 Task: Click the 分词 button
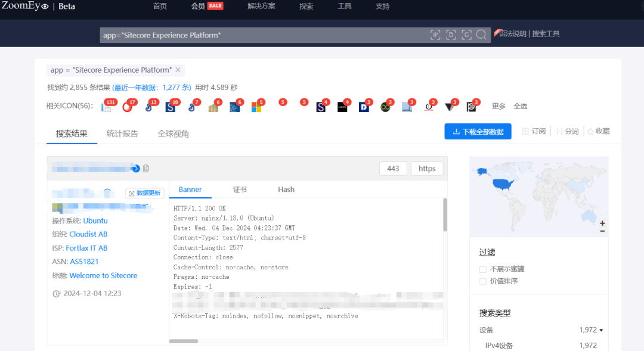(x=567, y=131)
